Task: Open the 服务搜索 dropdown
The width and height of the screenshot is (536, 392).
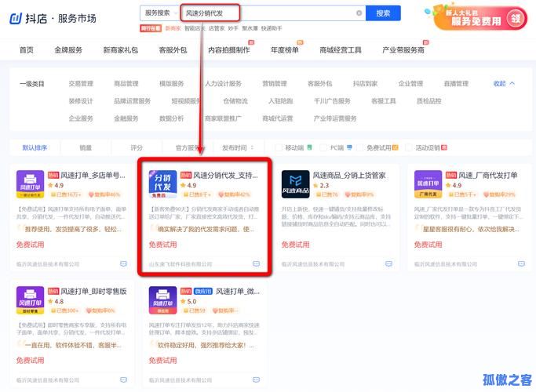Action: pos(160,13)
